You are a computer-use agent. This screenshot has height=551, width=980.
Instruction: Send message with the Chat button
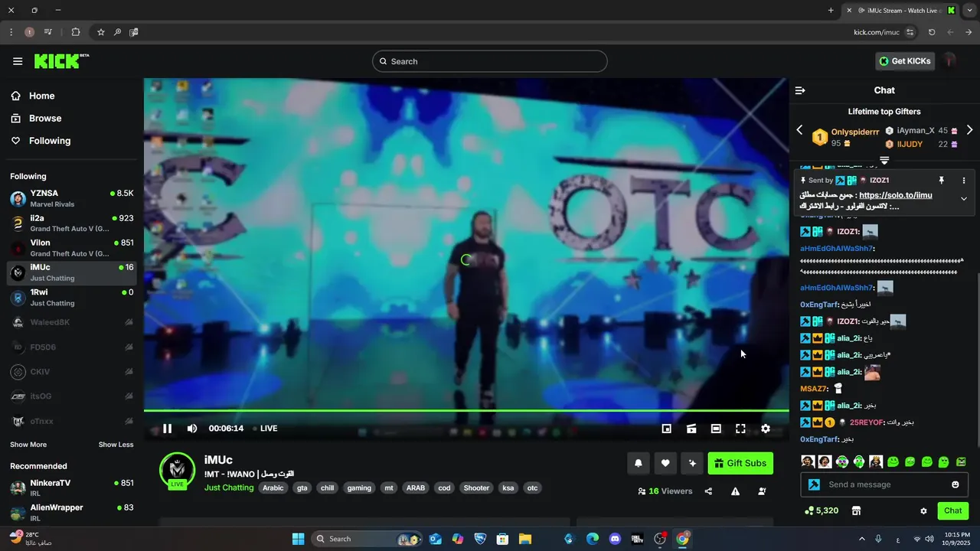952,510
